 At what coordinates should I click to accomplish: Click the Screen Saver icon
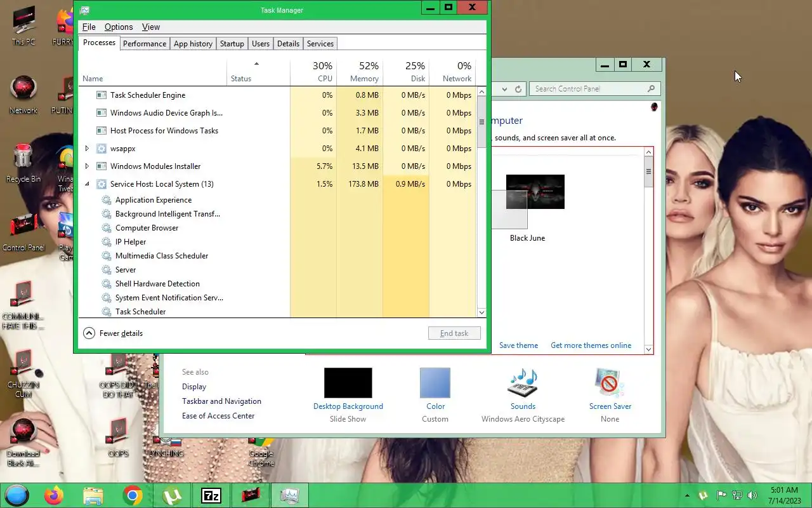coord(610,383)
